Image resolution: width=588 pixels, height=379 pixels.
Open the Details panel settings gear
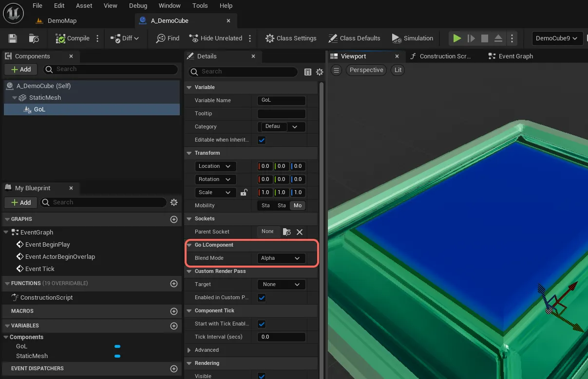[x=320, y=72]
